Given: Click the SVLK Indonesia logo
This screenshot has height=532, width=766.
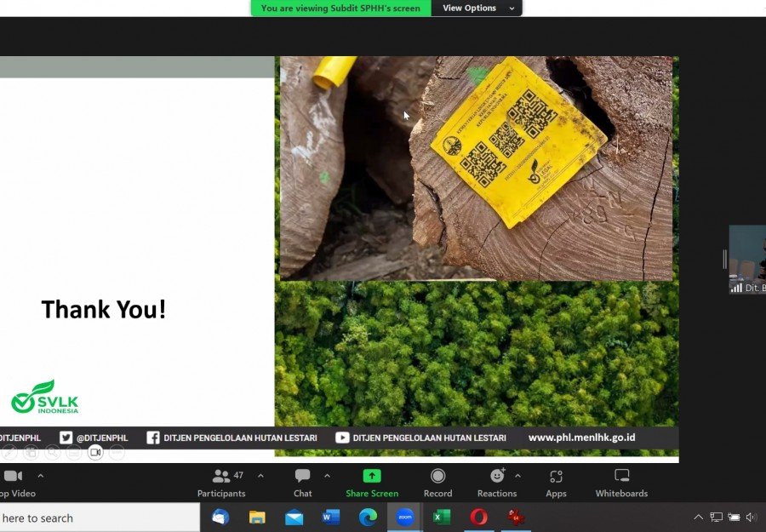Looking at the screenshot, I should coord(45,397).
